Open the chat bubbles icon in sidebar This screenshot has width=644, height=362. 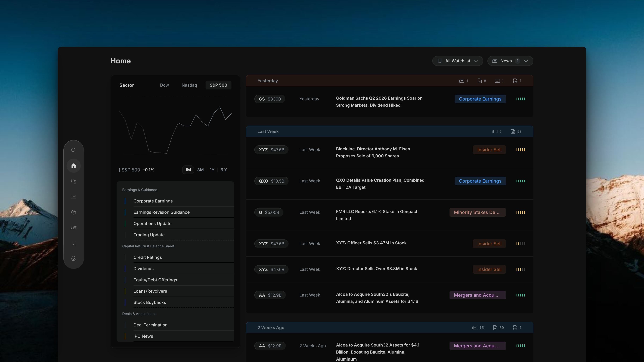click(x=73, y=181)
